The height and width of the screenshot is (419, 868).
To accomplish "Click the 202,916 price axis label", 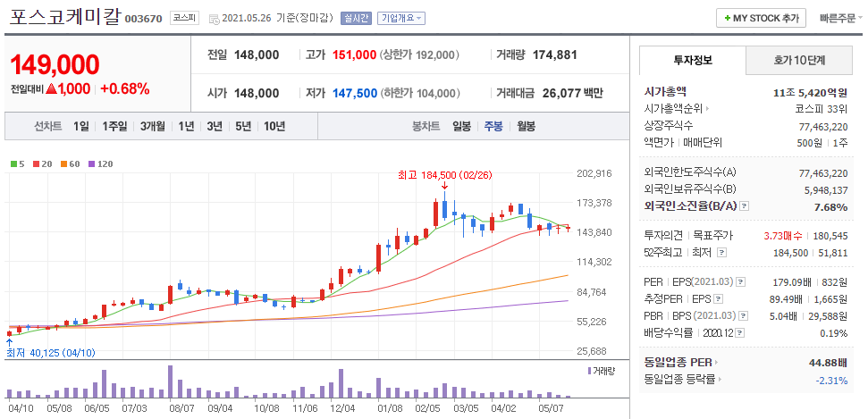I will point(594,173).
